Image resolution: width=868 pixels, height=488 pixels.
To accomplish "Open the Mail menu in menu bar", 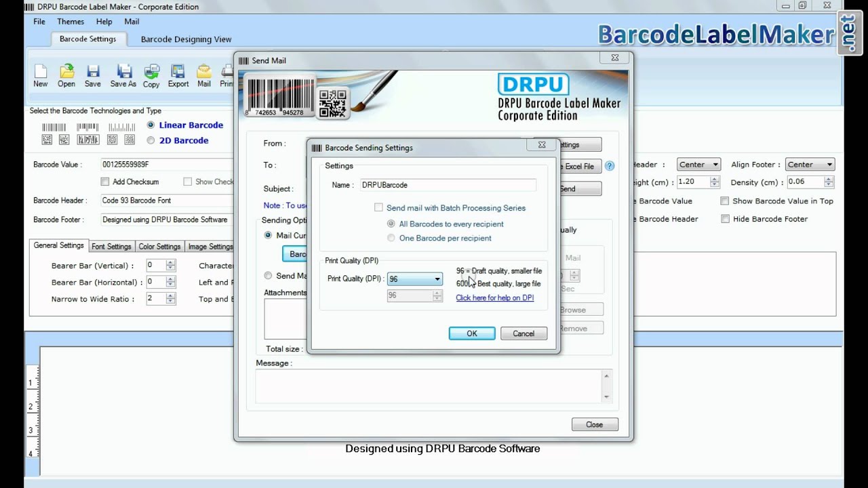I will click(132, 22).
